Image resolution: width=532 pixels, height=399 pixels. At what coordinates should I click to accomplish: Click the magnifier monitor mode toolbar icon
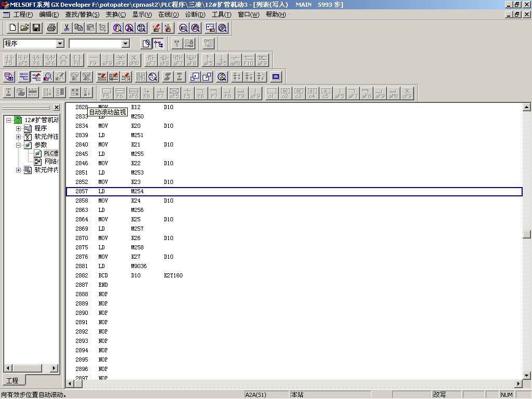(48, 77)
